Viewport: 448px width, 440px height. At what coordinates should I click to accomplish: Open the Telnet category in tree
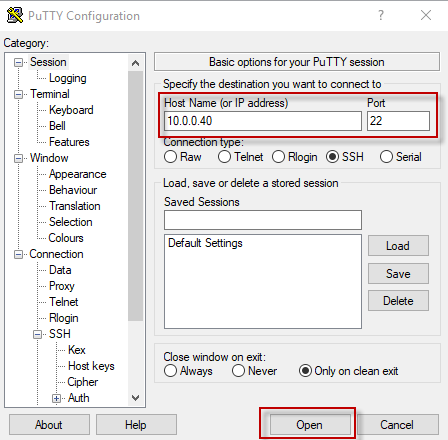[x=64, y=302]
